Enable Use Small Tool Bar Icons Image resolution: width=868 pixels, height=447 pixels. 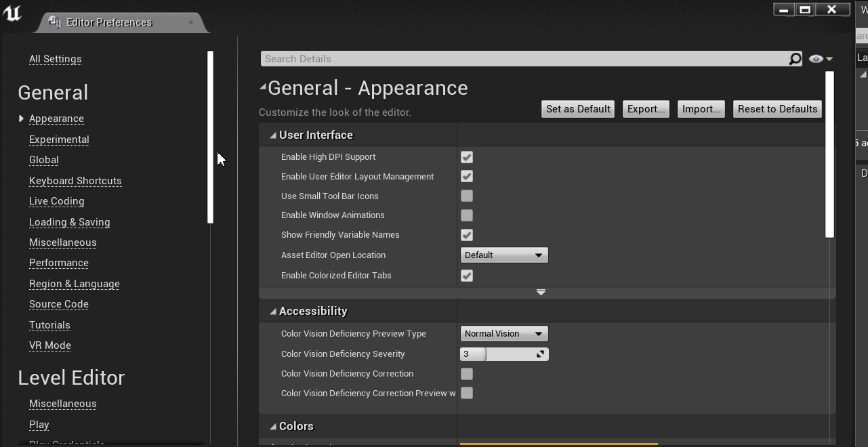pos(466,196)
